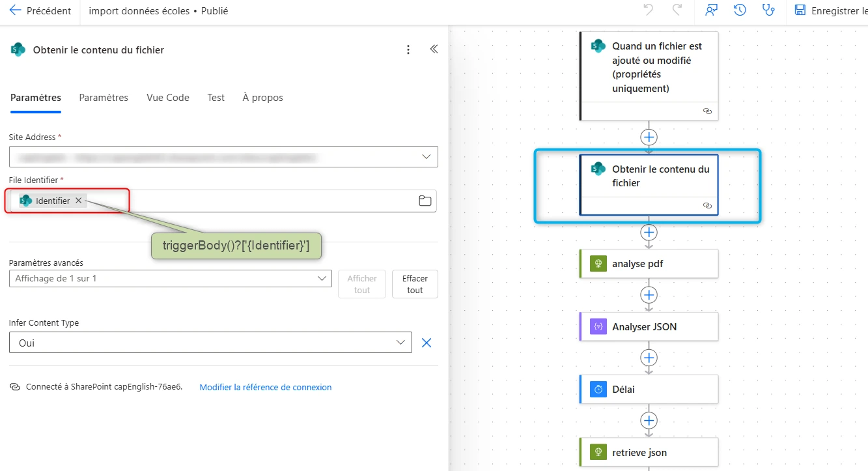
Task: Collapse the panel with double chevron icon
Action: pos(434,49)
